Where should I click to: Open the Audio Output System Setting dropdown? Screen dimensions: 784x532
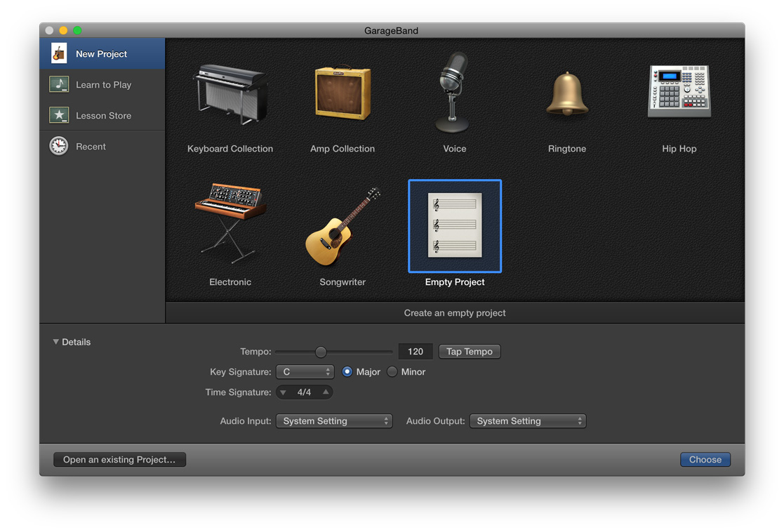coord(528,421)
